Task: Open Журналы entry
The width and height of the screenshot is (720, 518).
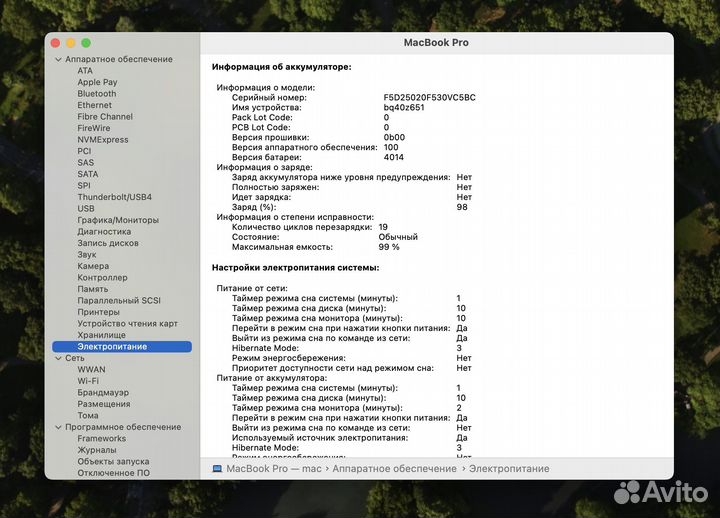Action: click(x=97, y=450)
